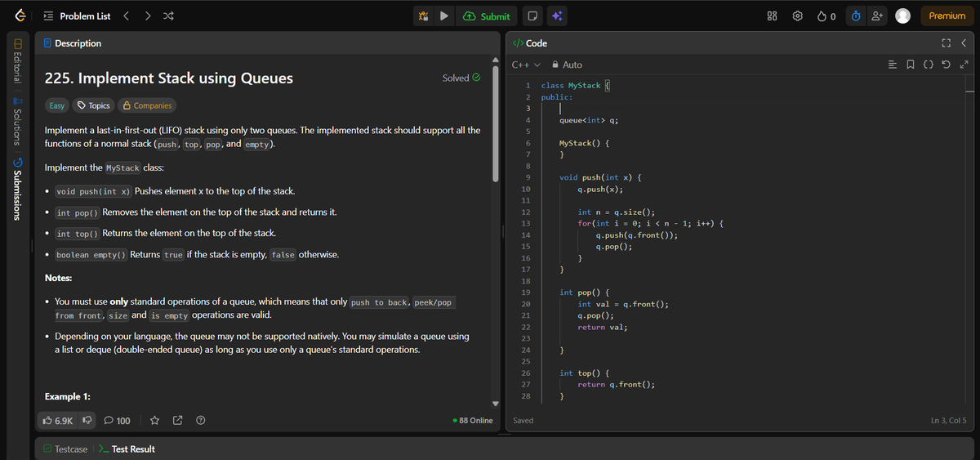980x460 pixels.
Task: Click the invite user icon
Action: point(879,16)
